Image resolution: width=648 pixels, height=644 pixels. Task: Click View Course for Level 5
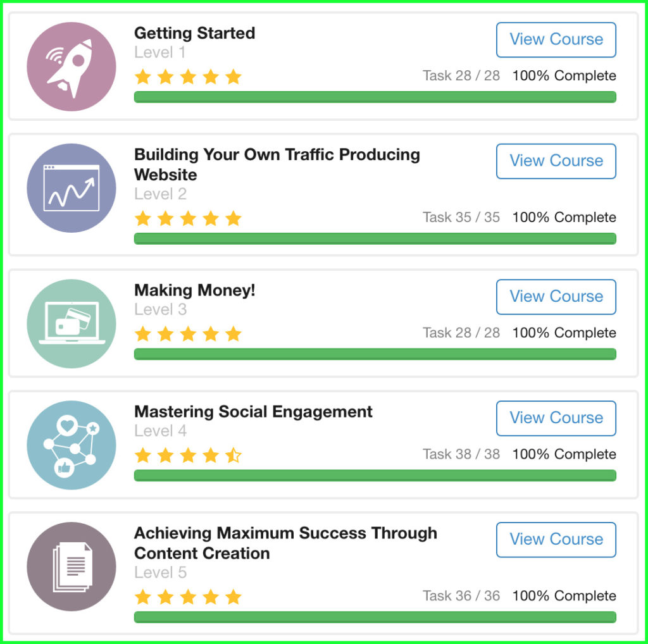click(x=556, y=540)
